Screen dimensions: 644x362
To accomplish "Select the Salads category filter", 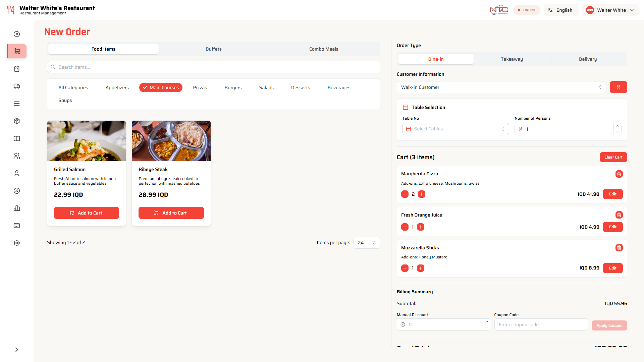I will click(266, 87).
